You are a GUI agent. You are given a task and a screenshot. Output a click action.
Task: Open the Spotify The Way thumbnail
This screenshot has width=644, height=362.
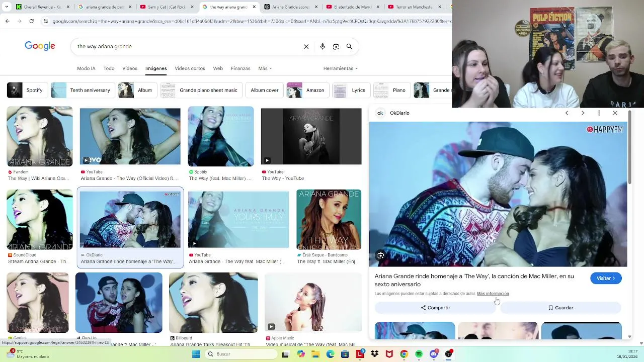point(221,136)
